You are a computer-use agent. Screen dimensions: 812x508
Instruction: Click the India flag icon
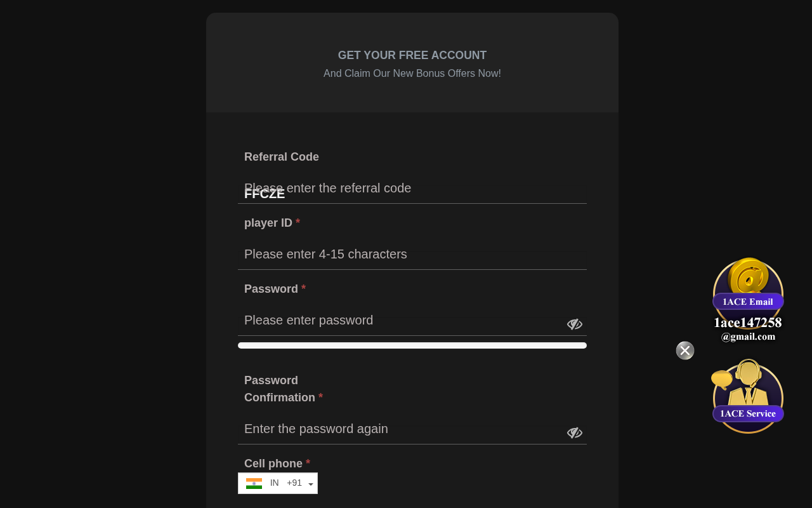click(254, 483)
